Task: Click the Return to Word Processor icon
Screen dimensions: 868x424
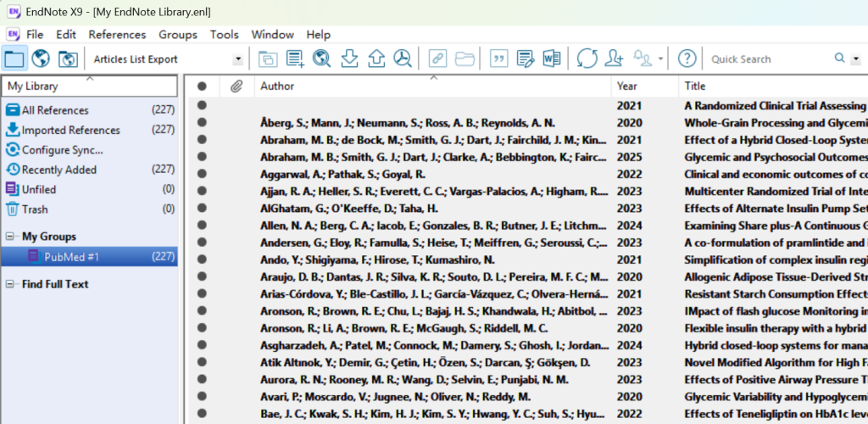Action: (x=552, y=59)
